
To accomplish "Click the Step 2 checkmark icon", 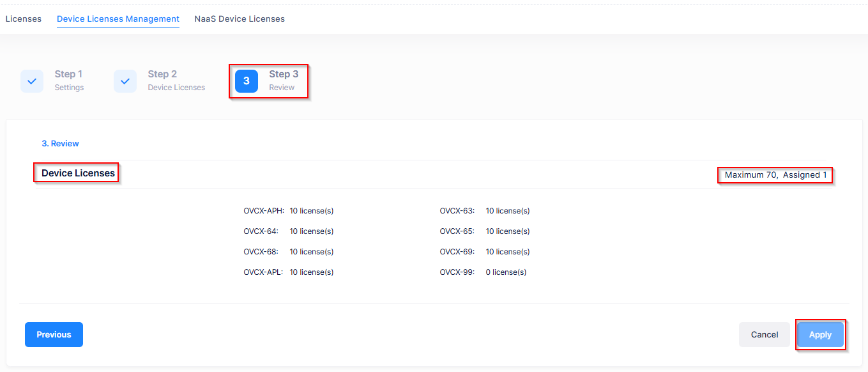I will [x=125, y=81].
